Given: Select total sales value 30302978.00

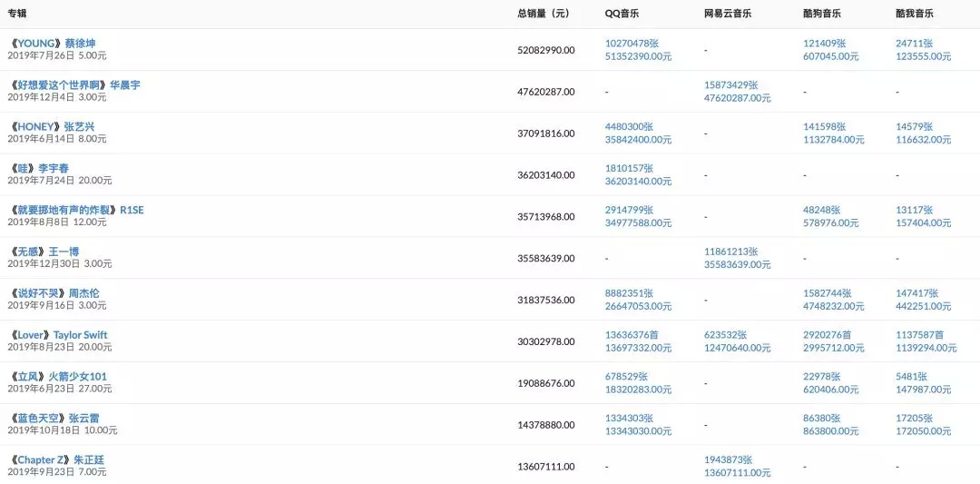Looking at the screenshot, I should 546,341.
